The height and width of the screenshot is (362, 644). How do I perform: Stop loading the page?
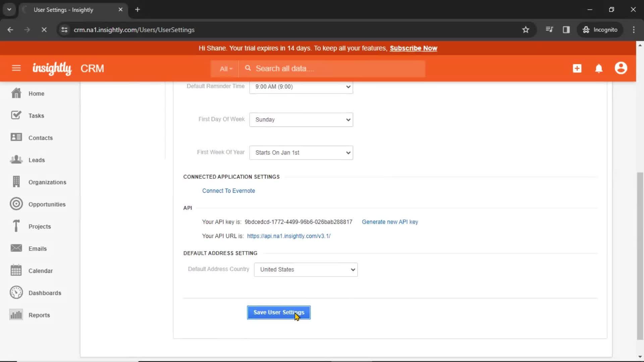coord(44,29)
